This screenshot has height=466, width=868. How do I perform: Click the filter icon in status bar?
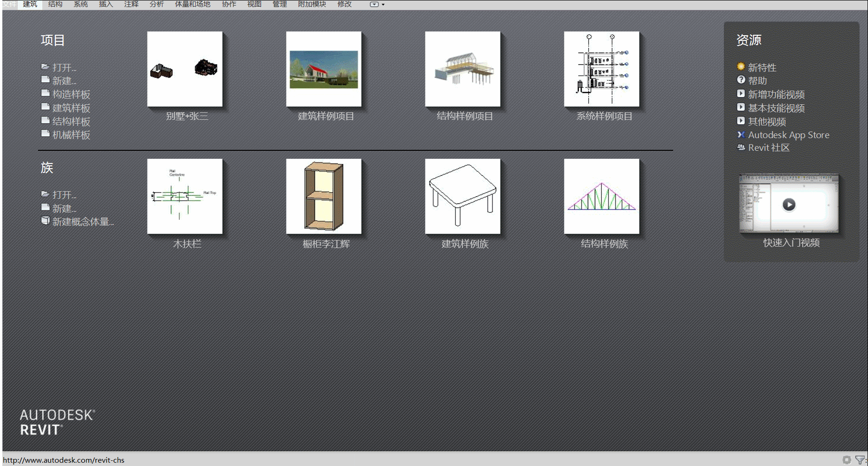tap(860, 460)
